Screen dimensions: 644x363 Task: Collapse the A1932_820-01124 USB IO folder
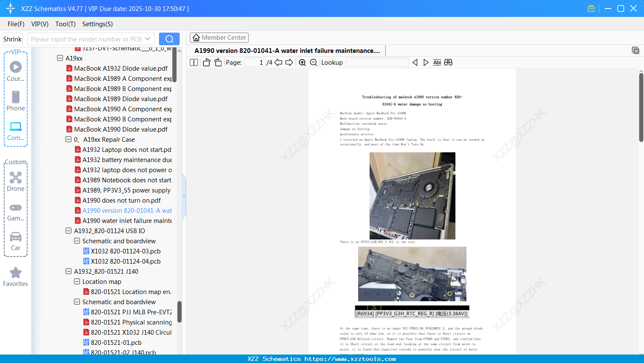click(x=69, y=231)
